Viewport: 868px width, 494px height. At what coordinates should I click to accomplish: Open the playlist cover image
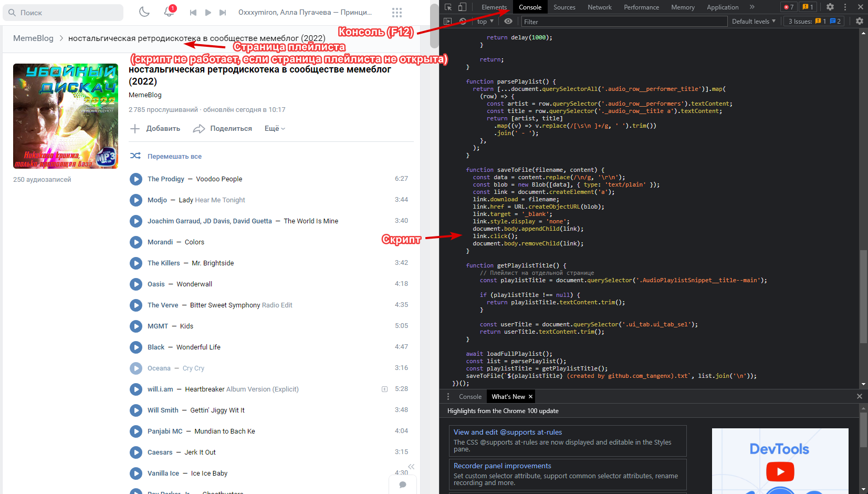tap(66, 116)
